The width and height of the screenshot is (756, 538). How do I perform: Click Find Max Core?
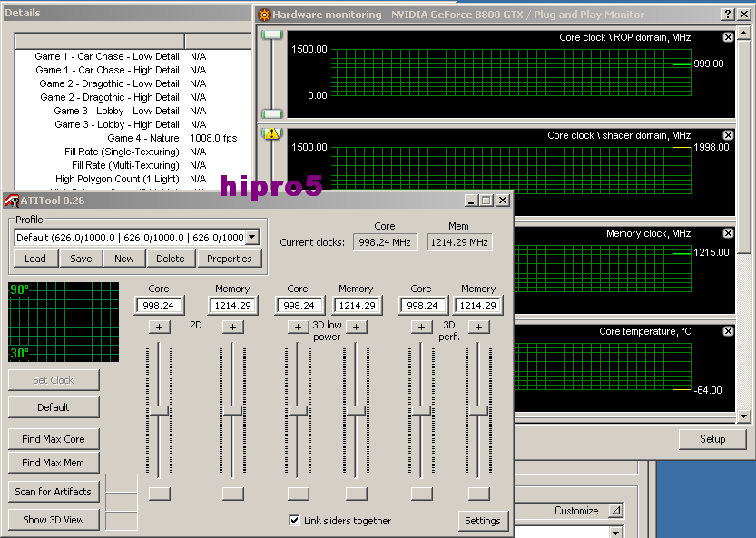pyautogui.click(x=53, y=438)
